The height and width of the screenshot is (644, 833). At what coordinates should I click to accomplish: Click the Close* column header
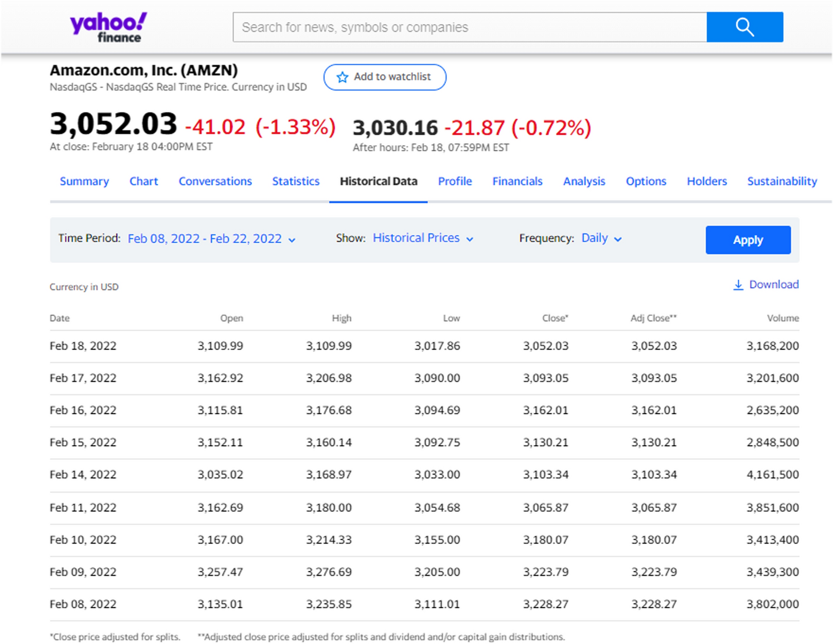tap(555, 318)
